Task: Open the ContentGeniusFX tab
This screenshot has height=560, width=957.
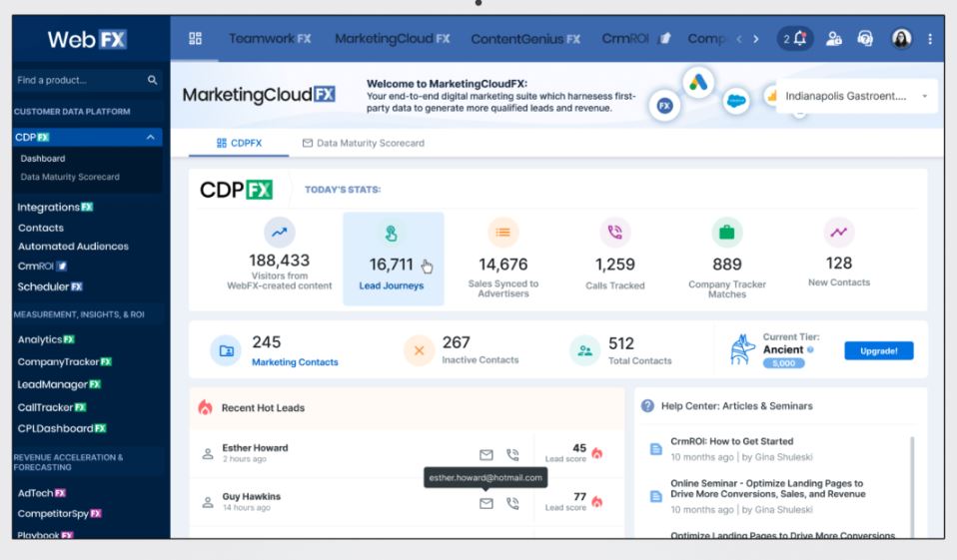Action: (525, 38)
